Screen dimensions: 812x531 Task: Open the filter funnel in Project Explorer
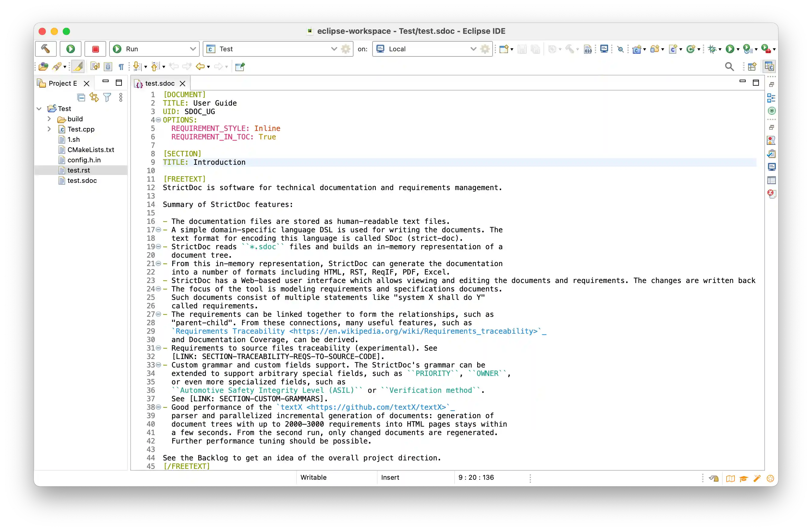[107, 97]
